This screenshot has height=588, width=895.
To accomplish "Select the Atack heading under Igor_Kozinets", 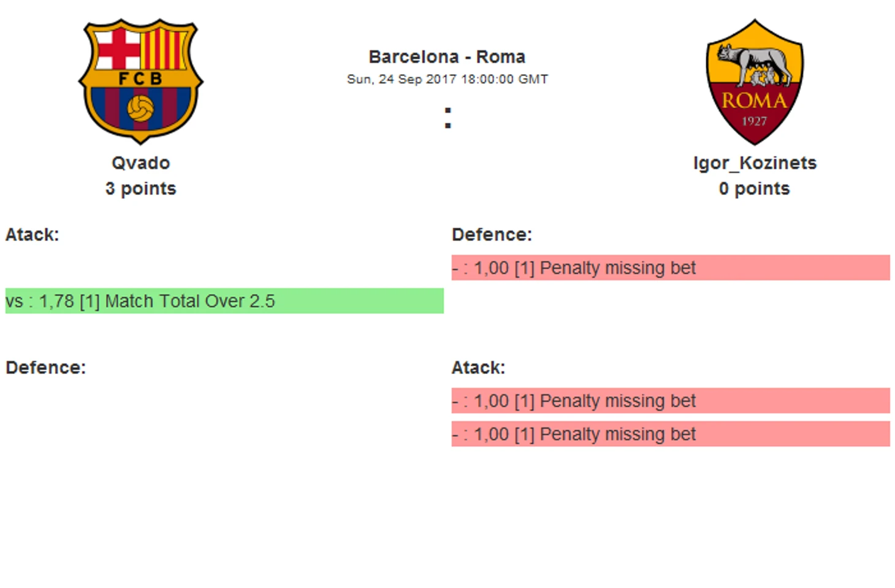I will click(x=478, y=368).
